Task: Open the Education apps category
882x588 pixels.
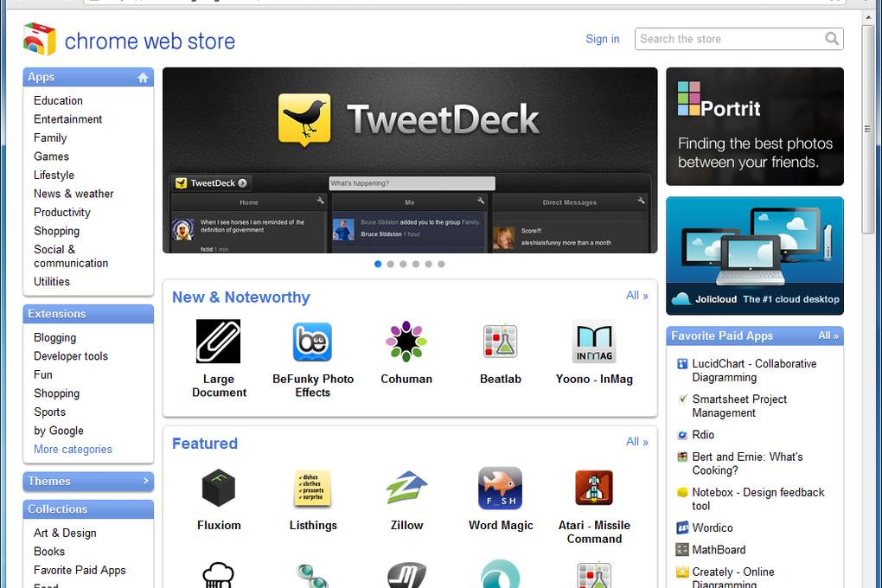Action: pos(58,100)
